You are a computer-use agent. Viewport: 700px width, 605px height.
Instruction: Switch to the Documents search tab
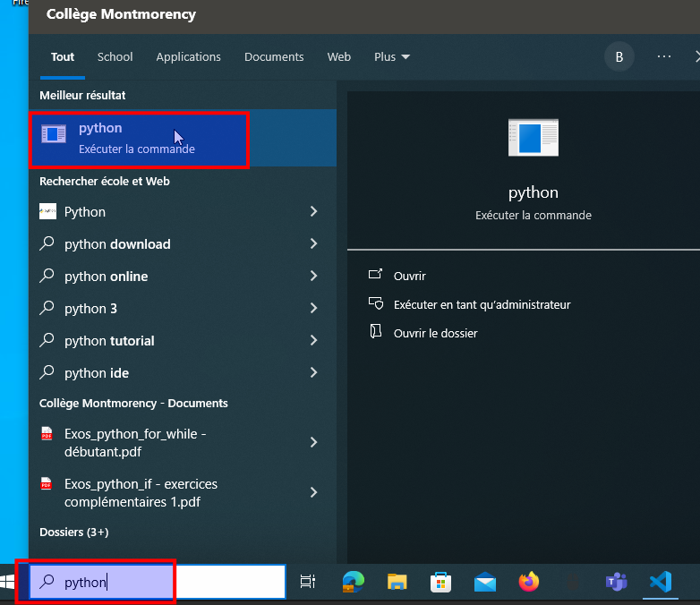(274, 56)
